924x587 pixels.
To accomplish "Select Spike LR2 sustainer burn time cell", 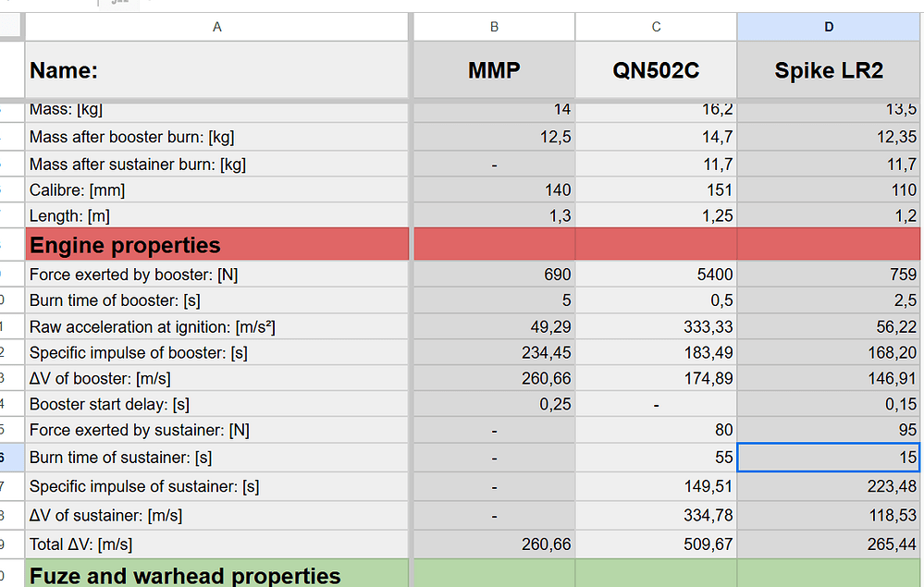I will [x=829, y=457].
